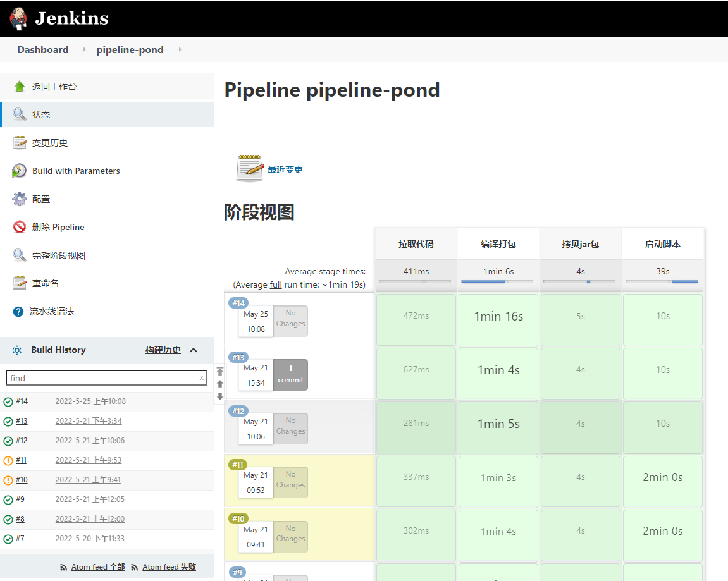Click unstable status icon of build #11
Screen dimensions: 728x581
pyautogui.click(x=8, y=461)
